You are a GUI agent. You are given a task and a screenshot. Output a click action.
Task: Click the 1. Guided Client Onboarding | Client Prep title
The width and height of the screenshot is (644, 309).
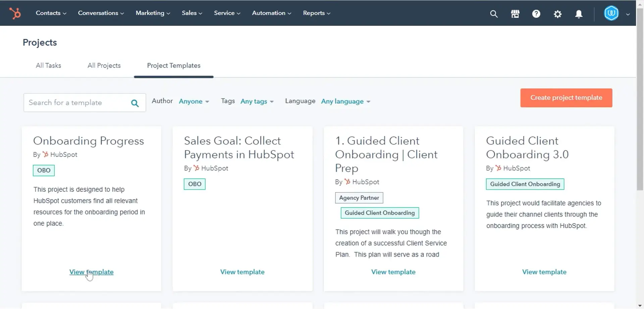[386, 154]
